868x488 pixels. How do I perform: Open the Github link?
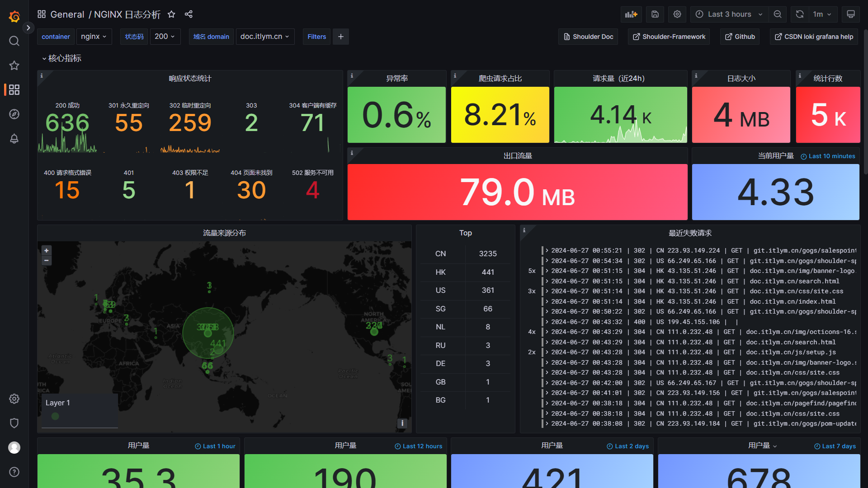741,37
